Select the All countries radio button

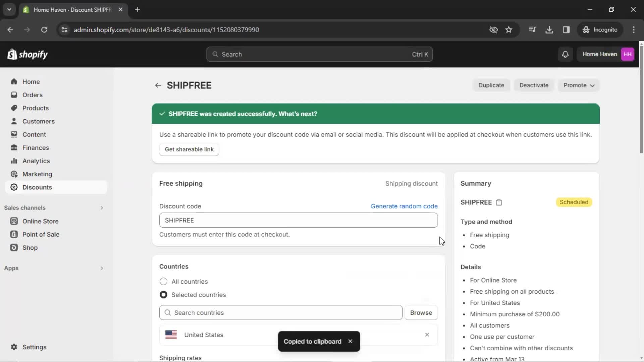click(x=163, y=282)
